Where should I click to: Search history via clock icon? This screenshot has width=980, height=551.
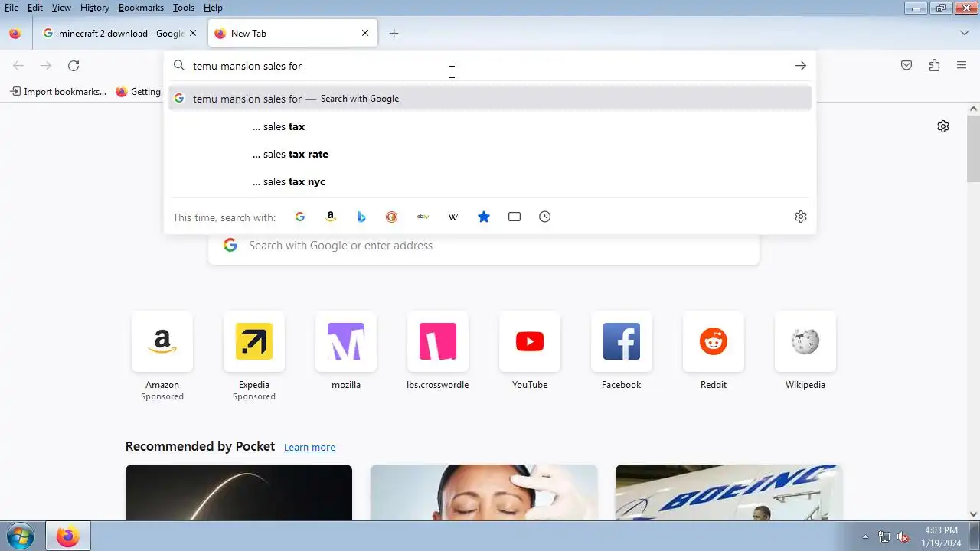point(545,217)
